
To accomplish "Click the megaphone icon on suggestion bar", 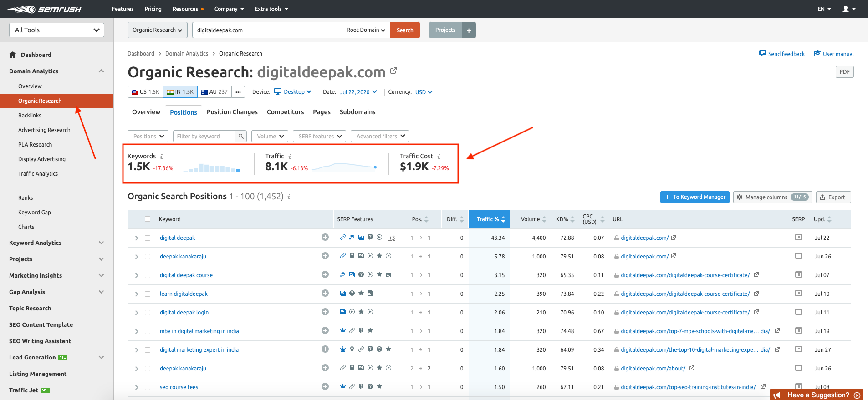I will click(x=777, y=395).
